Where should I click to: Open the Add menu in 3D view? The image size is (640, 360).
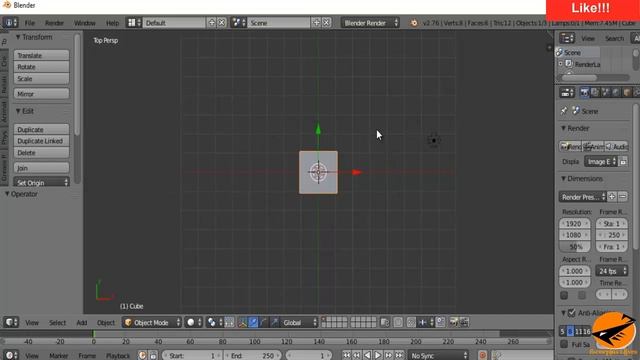(x=82, y=322)
